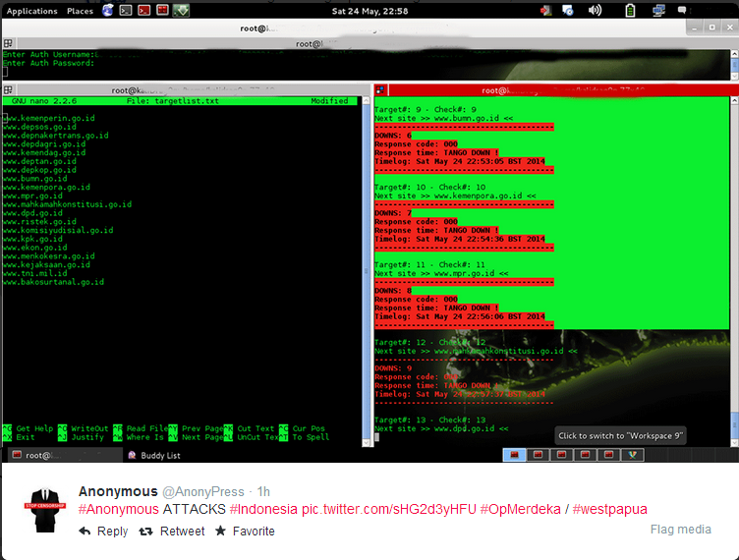
Task: Switch to the fourth workspace thumbnail
Action: (585, 455)
